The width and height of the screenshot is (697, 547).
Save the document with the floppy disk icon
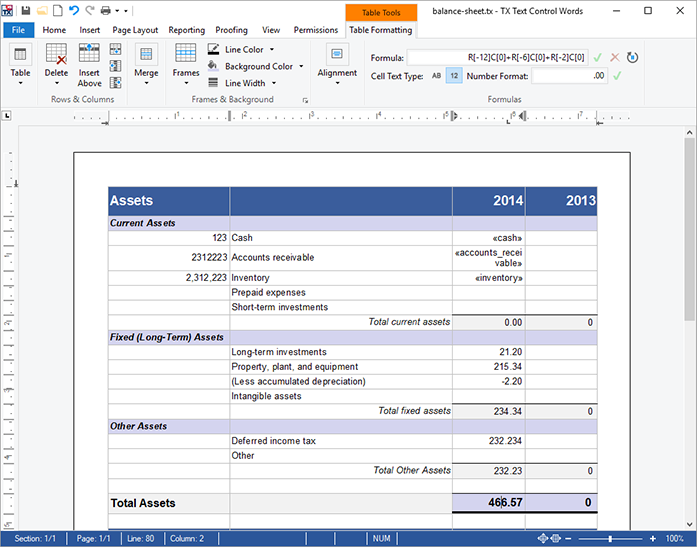click(26, 11)
